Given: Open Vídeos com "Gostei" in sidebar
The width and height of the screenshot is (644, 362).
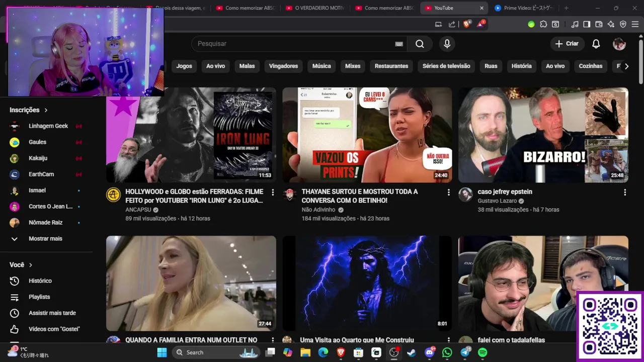Looking at the screenshot, I should [x=46, y=329].
